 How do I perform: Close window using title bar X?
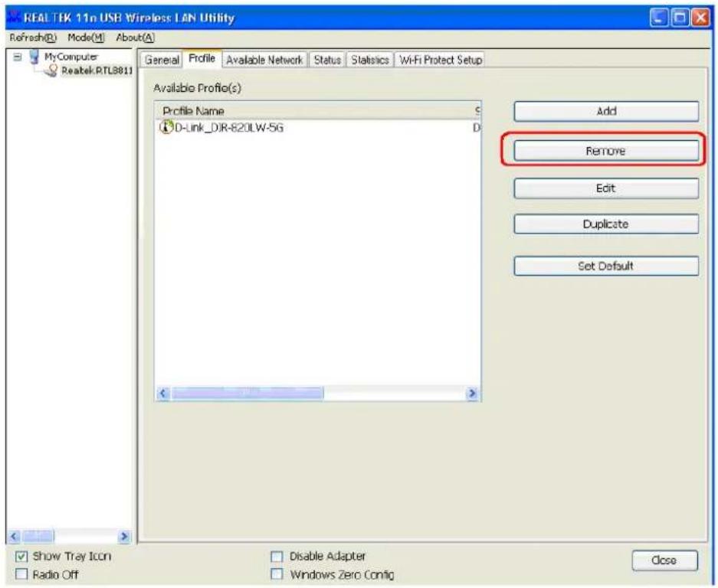pyautogui.click(x=700, y=18)
